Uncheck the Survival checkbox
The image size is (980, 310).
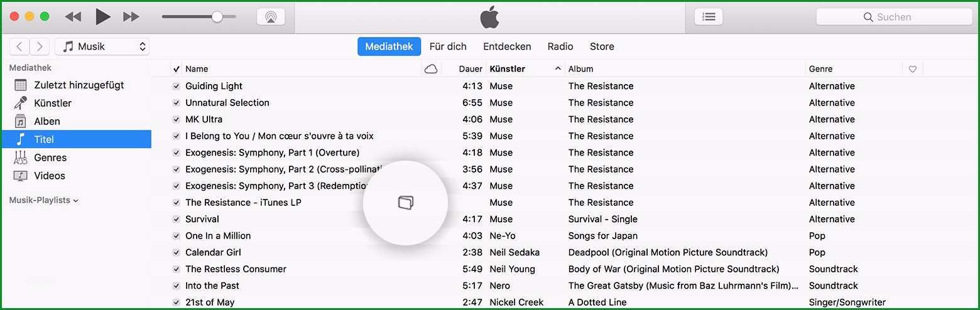[177, 219]
